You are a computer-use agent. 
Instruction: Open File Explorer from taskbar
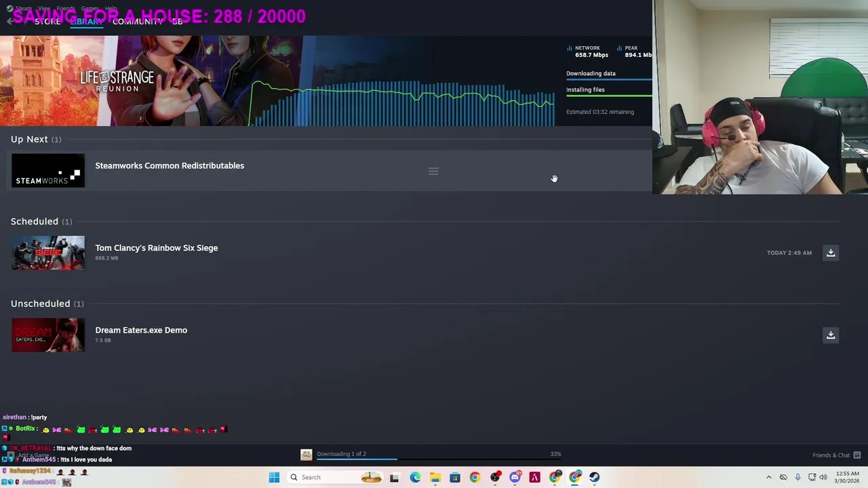pos(435,477)
